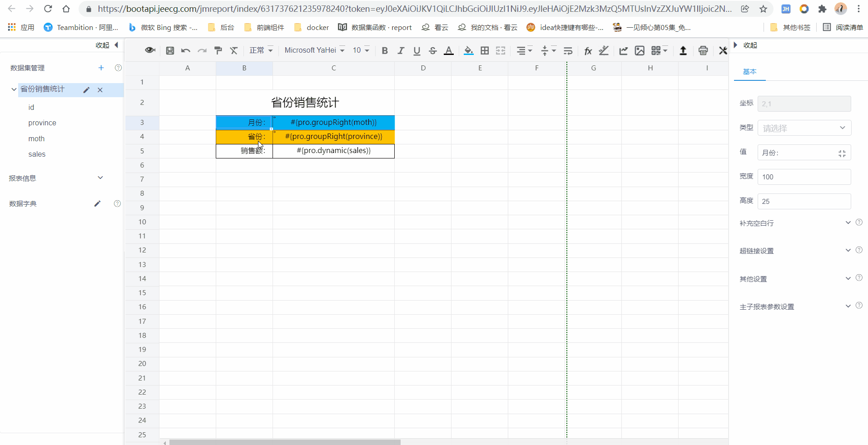Merge selected cells
The height and width of the screenshot is (445, 868).
pos(501,50)
